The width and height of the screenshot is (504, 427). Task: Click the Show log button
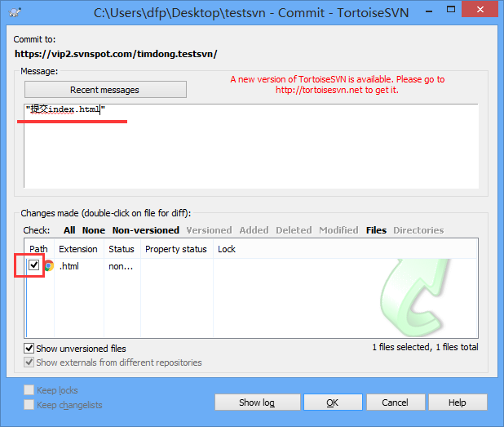click(257, 403)
